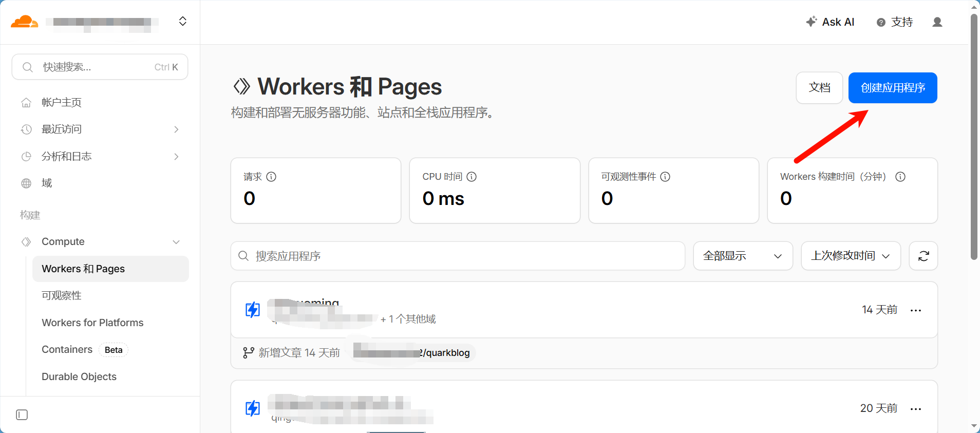This screenshot has width=980, height=433.
Task: Click the refresh applications list icon
Action: coord(923,256)
